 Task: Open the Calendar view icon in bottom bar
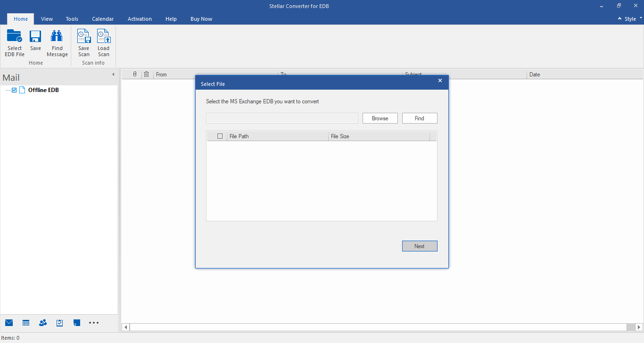(x=26, y=323)
